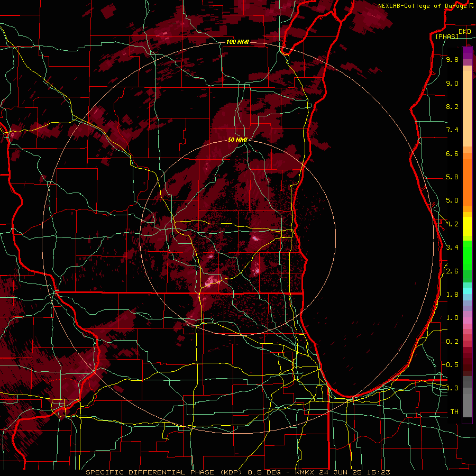Click the 1.0 value on the color scale
The width and height of the screenshot is (476, 476).
point(452,318)
